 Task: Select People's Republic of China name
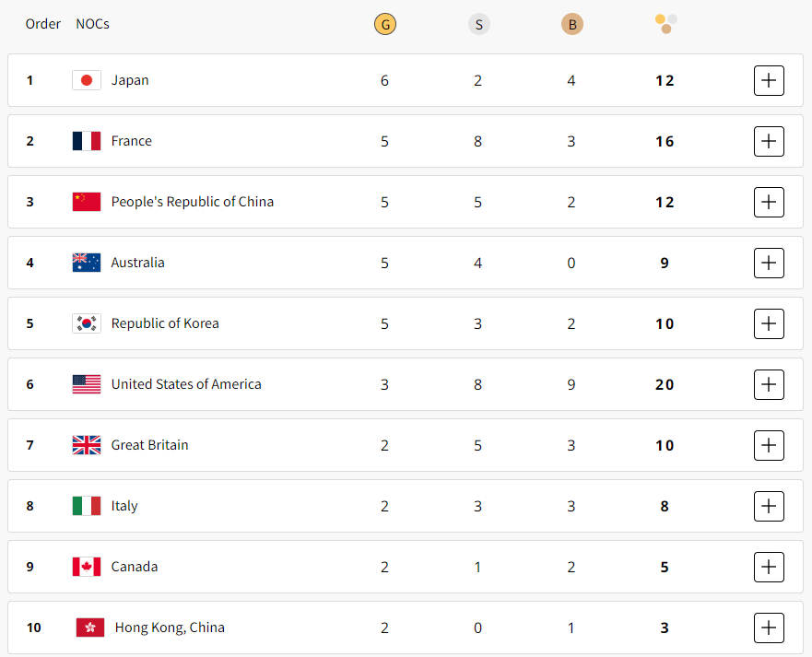192,202
